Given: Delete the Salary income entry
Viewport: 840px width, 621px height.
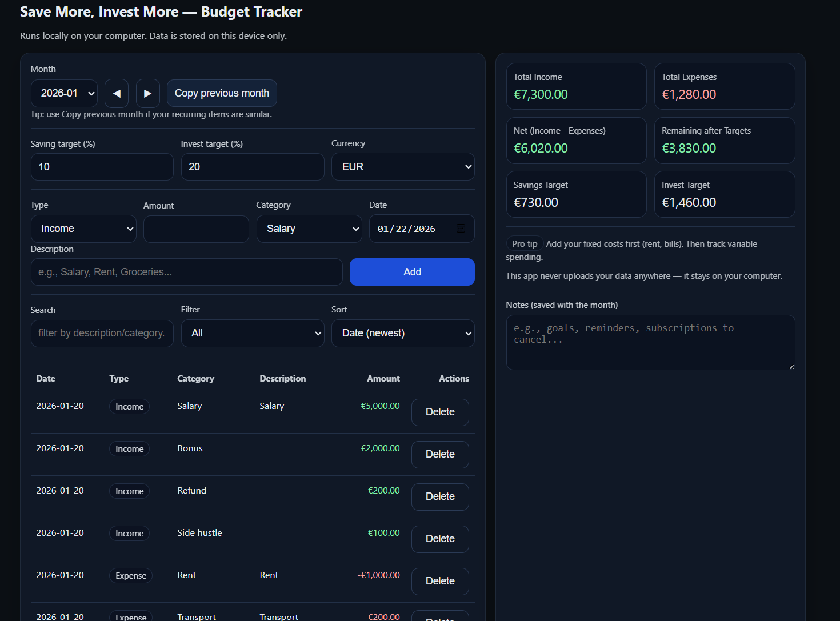Looking at the screenshot, I should coord(440,412).
